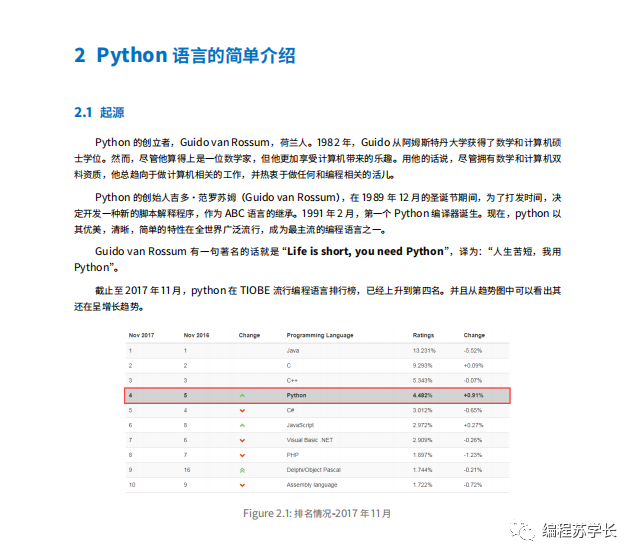Click the change value "-0.26%"
The width and height of the screenshot is (637, 559).
tap(473, 440)
